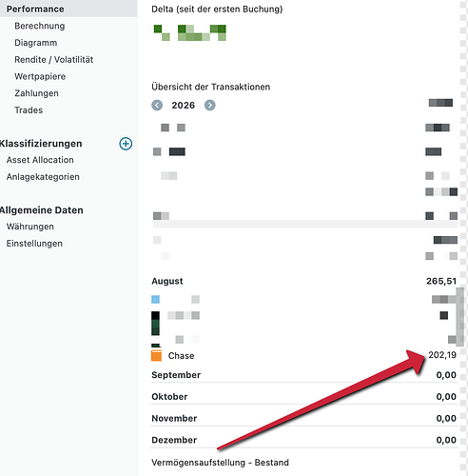This screenshot has height=476, width=468.
Task: Expand the Oktober month row
Action: (303, 396)
